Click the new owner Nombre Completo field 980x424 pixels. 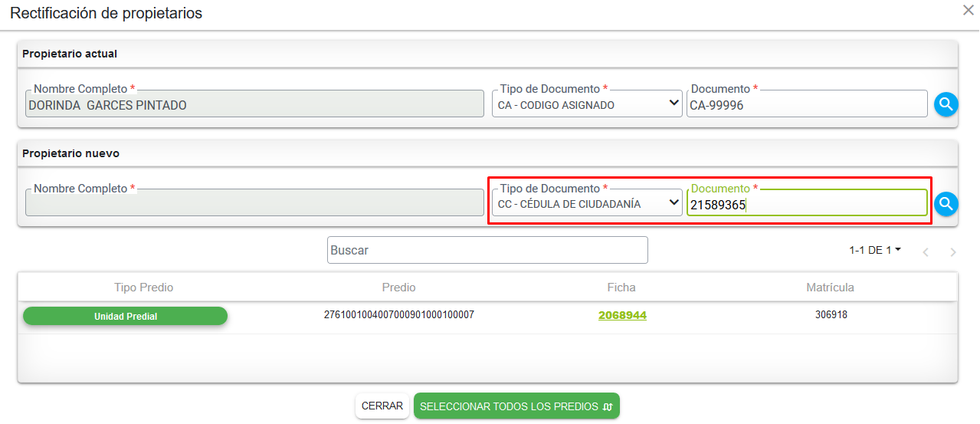click(254, 204)
